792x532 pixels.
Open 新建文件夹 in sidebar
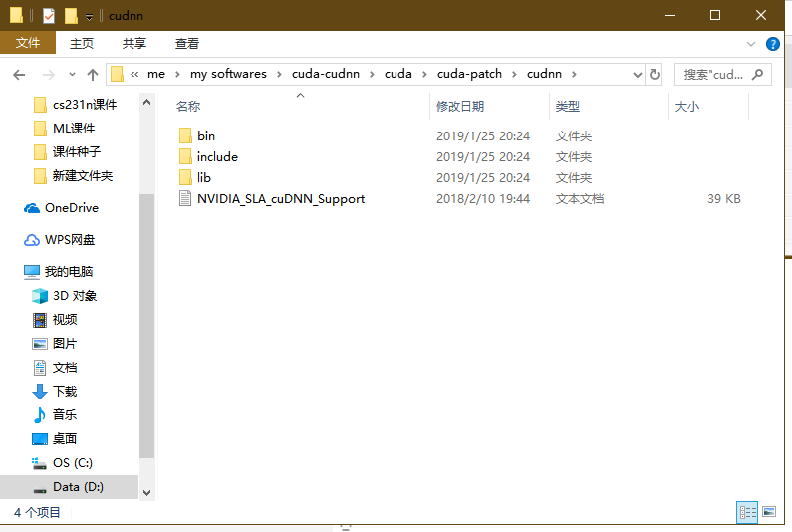point(74,175)
